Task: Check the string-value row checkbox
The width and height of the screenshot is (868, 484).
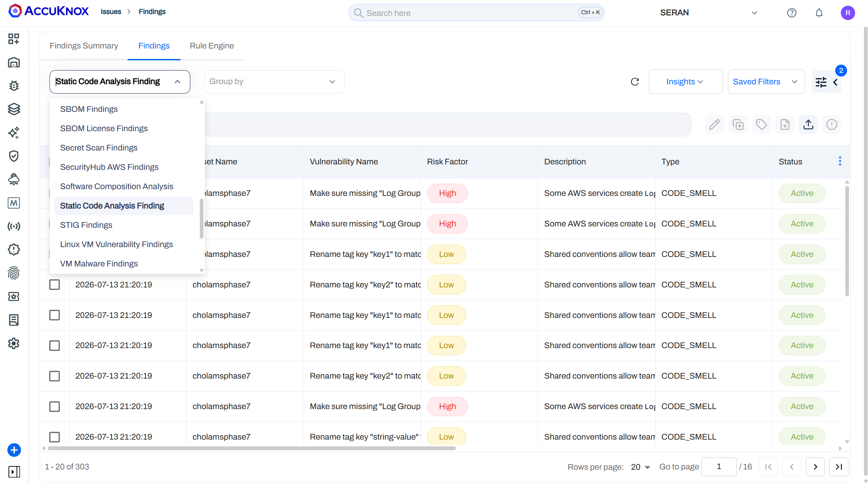Action: (54, 437)
